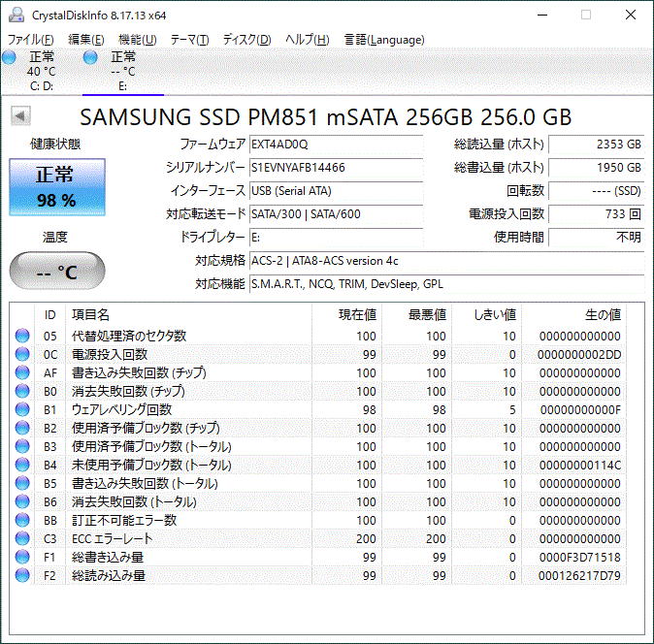Go to previous disk with left arrow
Image resolution: width=654 pixels, height=644 pixels.
(x=20, y=115)
